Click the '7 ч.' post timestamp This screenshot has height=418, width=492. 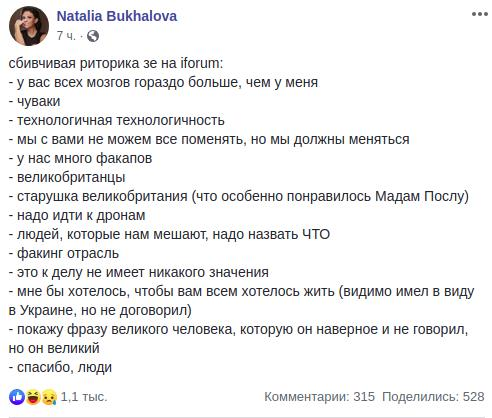pos(66,35)
